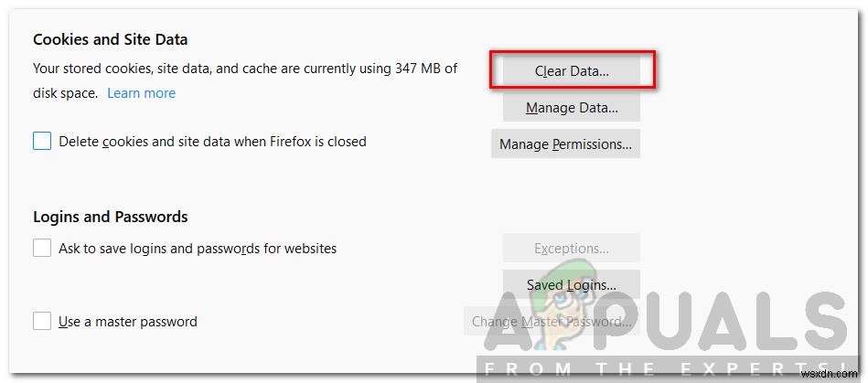Open Manage Permissions for cookies
Image resolution: width=868 pixels, height=383 pixels.
click(x=565, y=144)
